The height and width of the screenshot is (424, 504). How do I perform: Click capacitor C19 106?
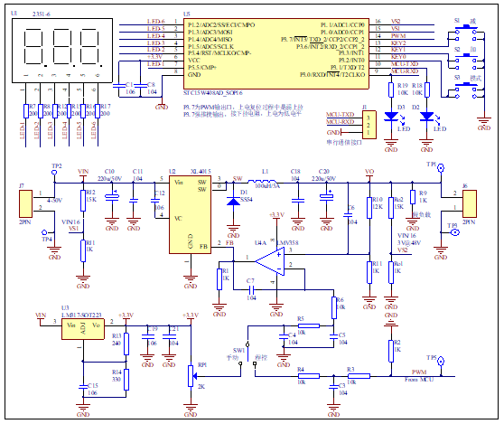coord(147,336)
